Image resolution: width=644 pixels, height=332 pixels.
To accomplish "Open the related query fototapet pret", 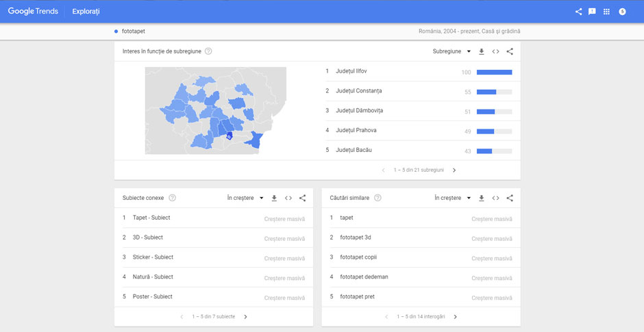I will click(358, 296).
